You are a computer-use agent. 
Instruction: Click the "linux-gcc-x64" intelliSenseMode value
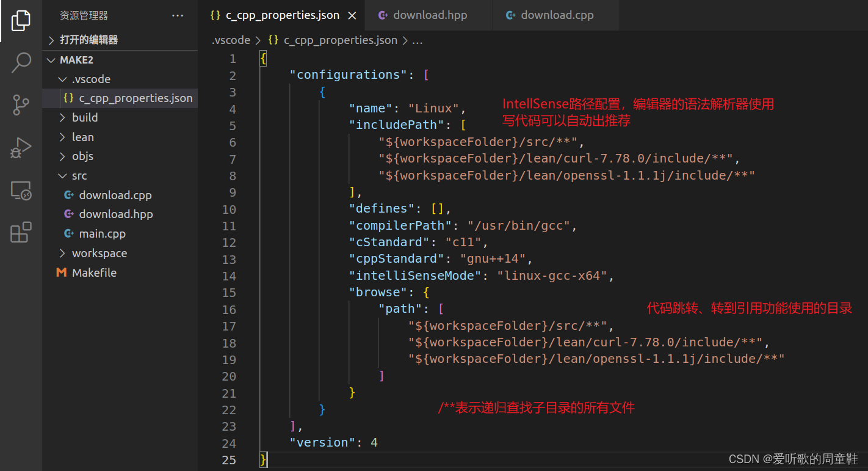tap(552, 276)
